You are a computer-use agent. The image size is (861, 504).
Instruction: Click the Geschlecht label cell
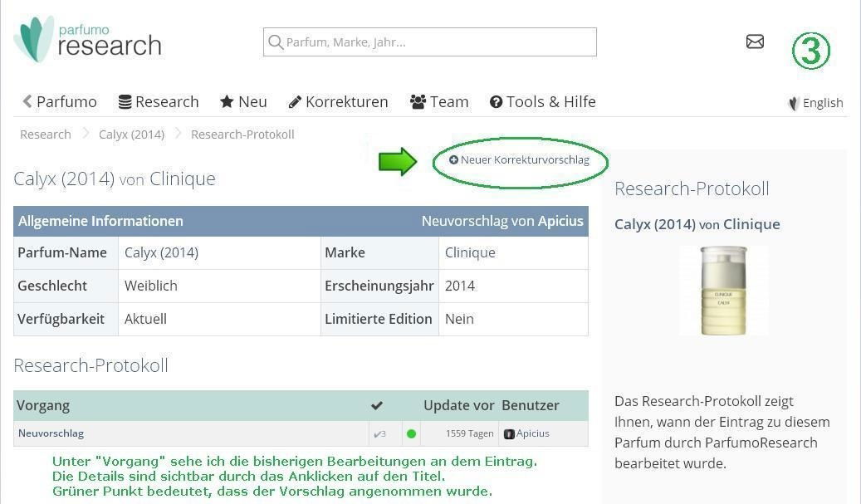point(66,286)
